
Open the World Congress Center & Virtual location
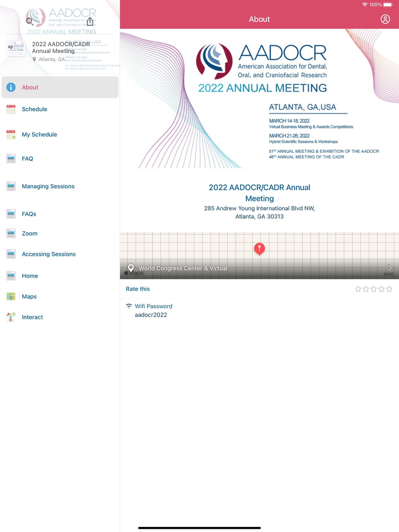183,268
